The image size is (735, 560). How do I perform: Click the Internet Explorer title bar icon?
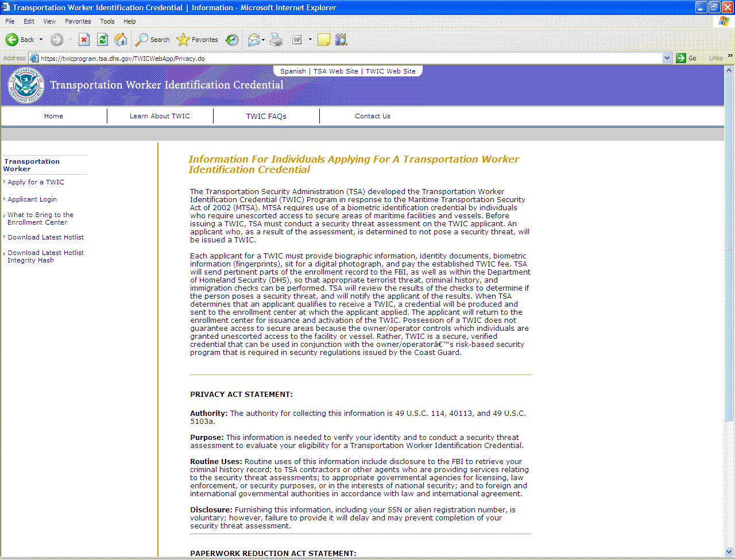(6, 7)
